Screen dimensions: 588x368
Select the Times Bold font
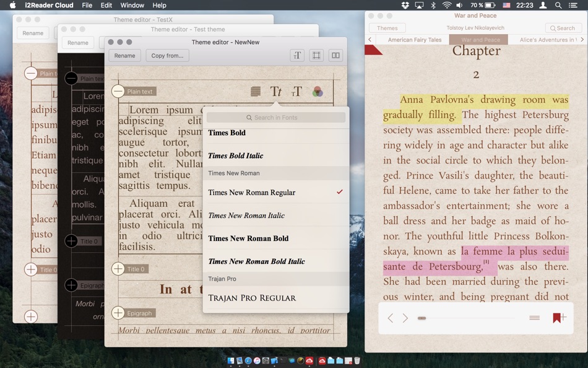[x=276, y=133]
